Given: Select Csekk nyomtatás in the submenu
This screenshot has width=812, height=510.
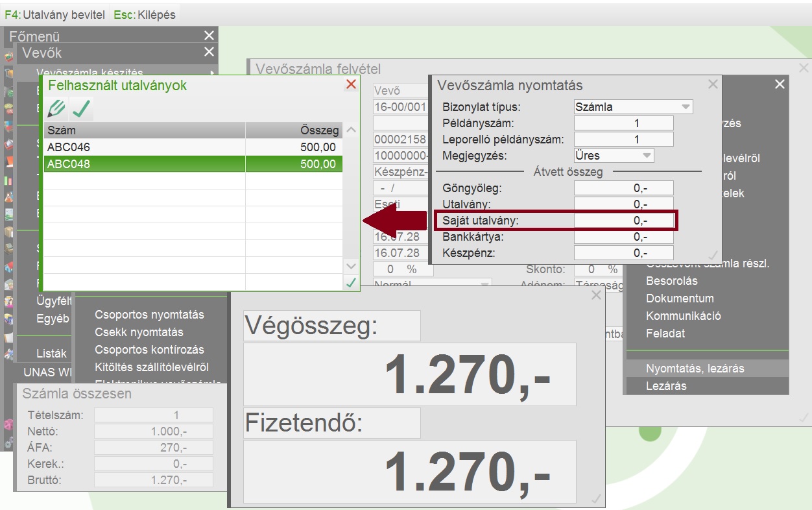Looking at the screenshot, I should (x=139, y=332).
